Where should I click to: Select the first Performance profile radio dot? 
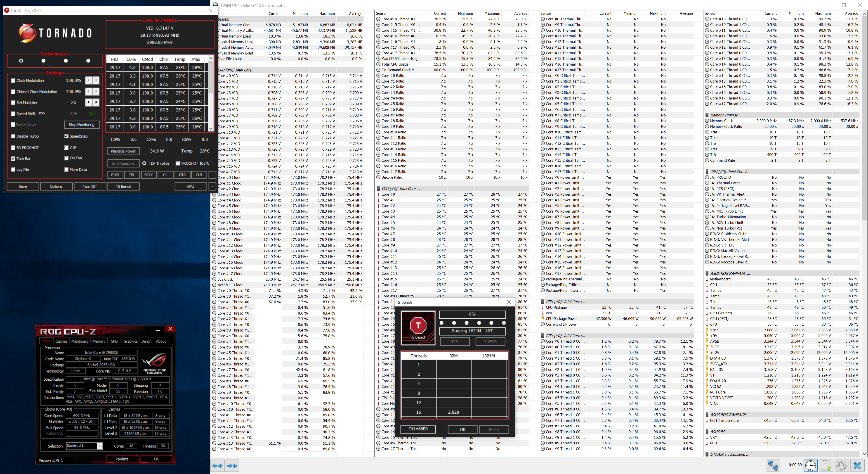pyautogui.click(x=21, y=61)
